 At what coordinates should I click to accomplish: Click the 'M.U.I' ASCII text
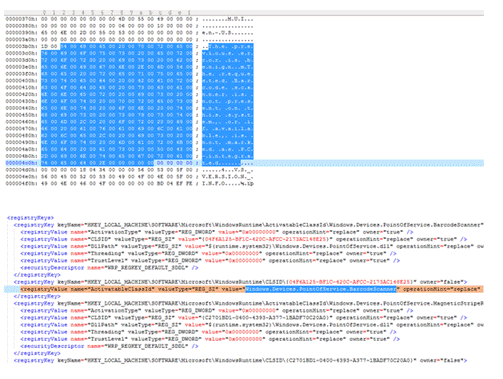coord(236,19)
